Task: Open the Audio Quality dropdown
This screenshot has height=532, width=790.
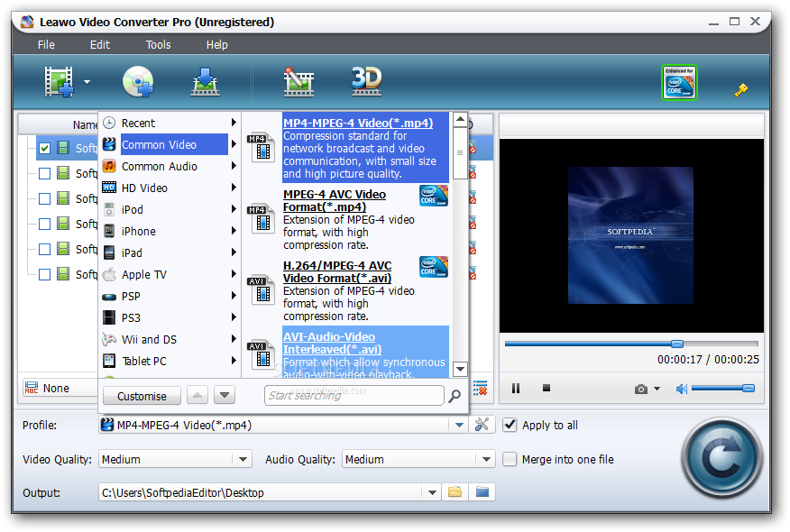Action: [486, 459]
